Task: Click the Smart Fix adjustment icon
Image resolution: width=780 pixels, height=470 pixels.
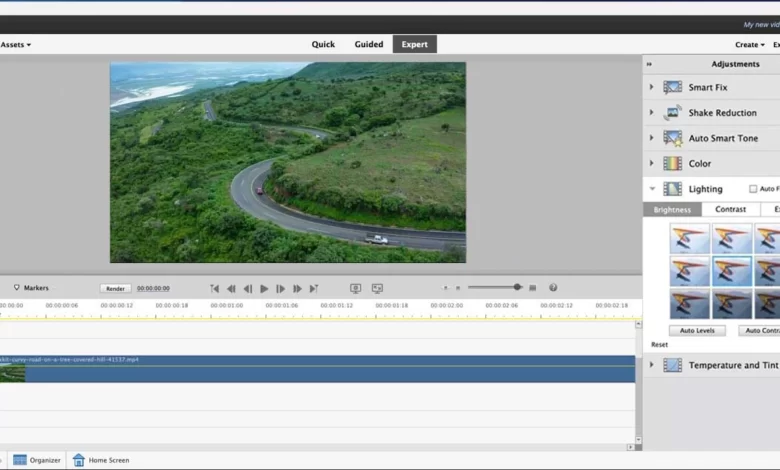Action: 673,88
